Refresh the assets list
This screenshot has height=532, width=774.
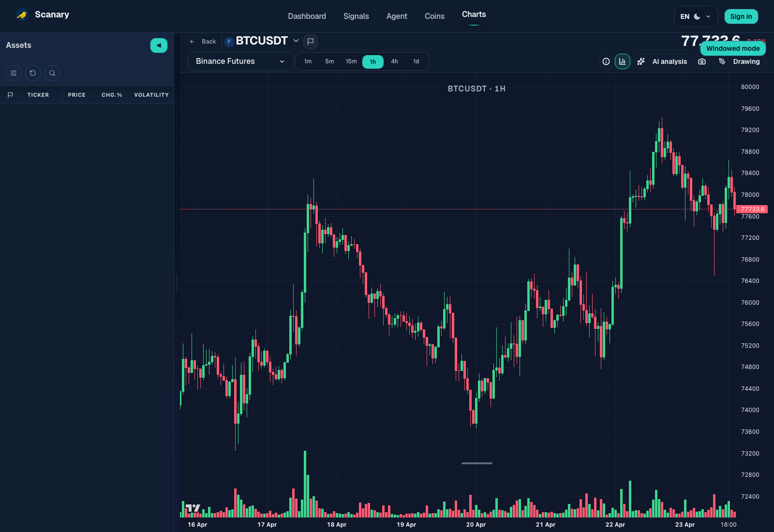32,73
